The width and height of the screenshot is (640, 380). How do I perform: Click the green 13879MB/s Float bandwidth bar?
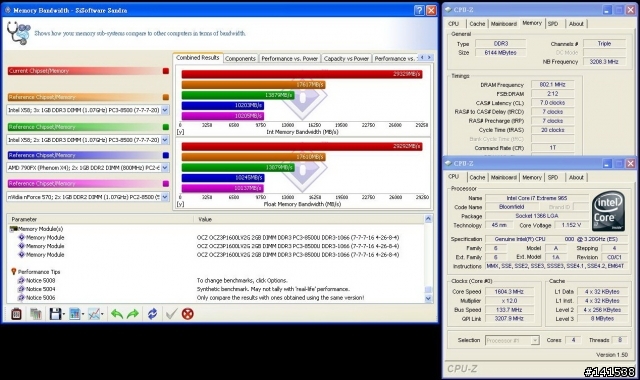238,167
